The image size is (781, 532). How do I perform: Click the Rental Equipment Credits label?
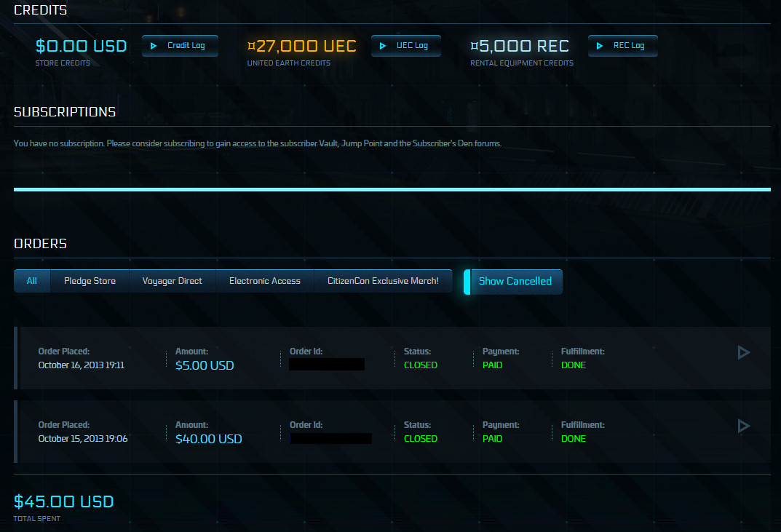click(x=522, y=63)
